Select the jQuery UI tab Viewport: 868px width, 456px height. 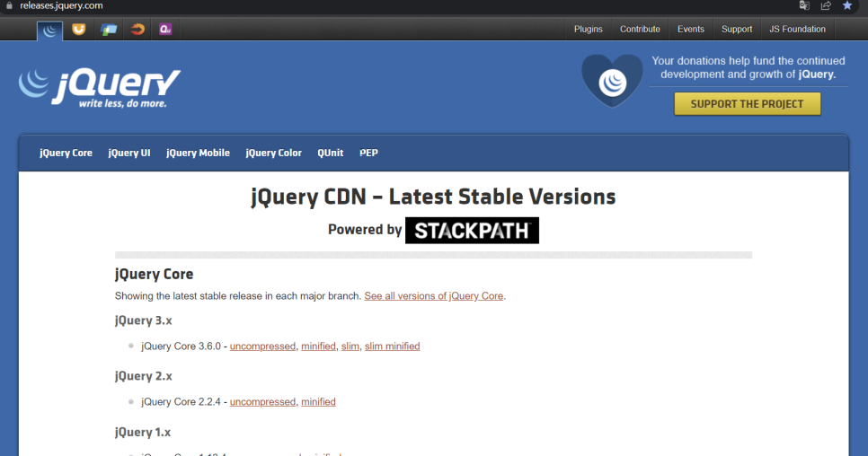tap(129, 153)
